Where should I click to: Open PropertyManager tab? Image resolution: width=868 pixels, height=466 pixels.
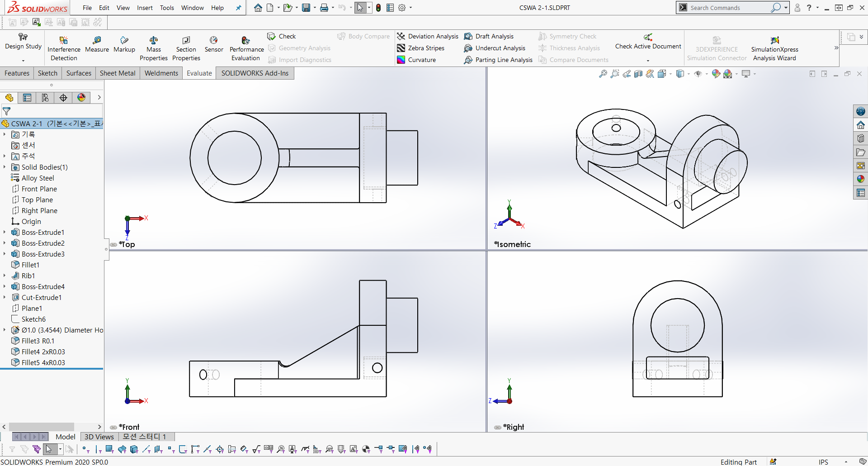[27, 98]
